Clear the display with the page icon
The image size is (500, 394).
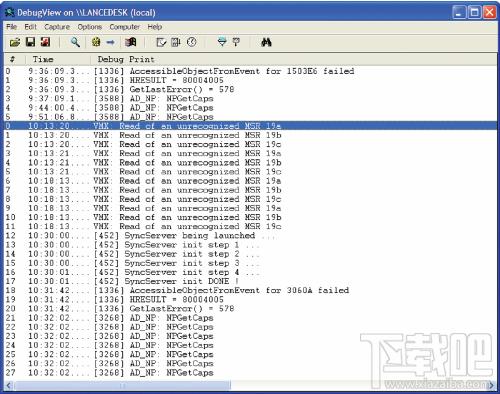tap(161, 42)
